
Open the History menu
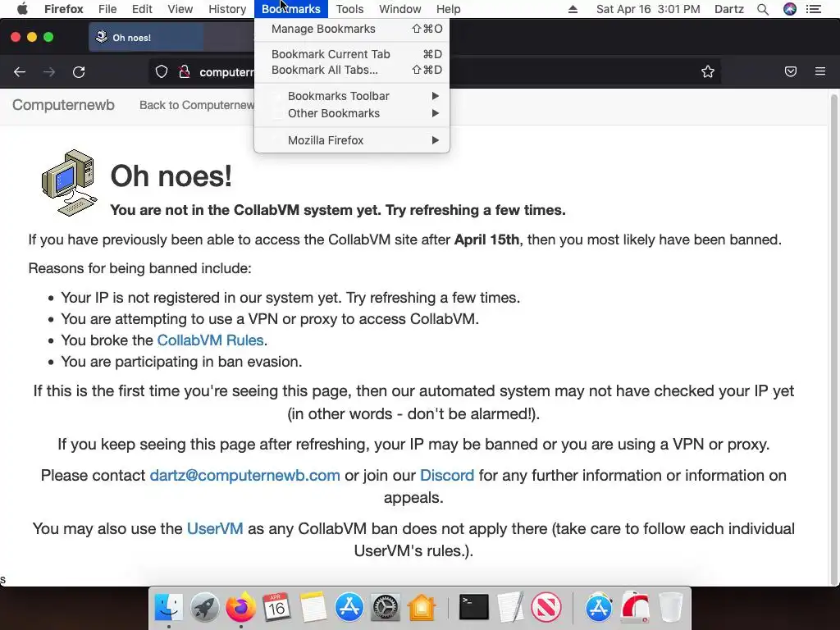point(227,9)
